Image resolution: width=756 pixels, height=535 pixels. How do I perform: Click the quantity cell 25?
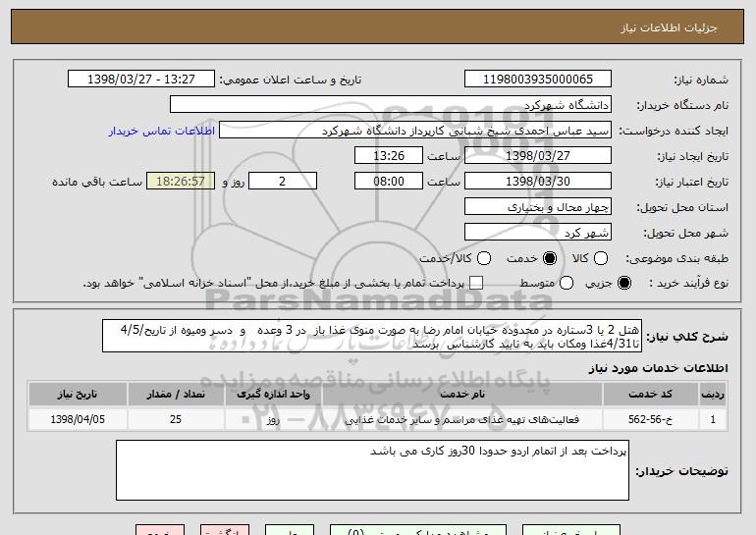[176, 419]
